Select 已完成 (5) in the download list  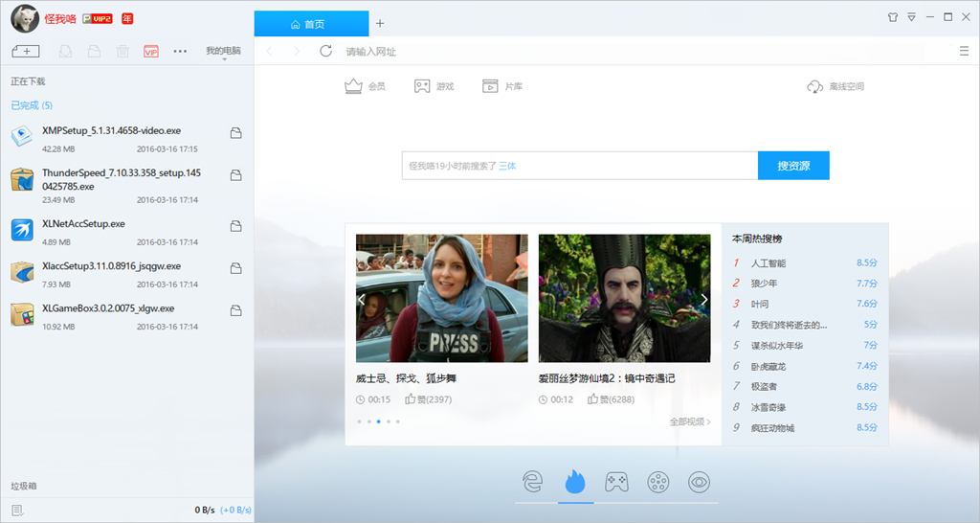[x=32, y=105]
